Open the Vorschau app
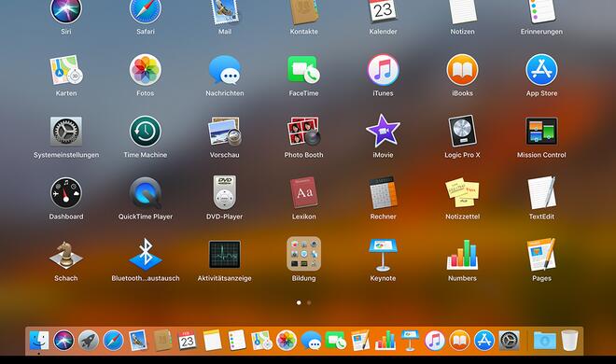Viewport: 616px width, 364px height. pos(225,132)
